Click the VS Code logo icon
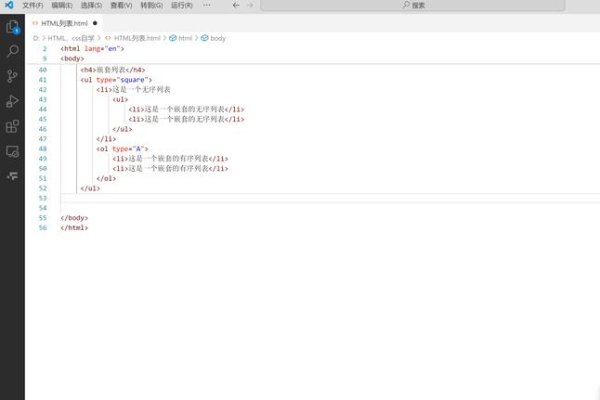The height and width of the screenshot is (400, 600). 8,5
